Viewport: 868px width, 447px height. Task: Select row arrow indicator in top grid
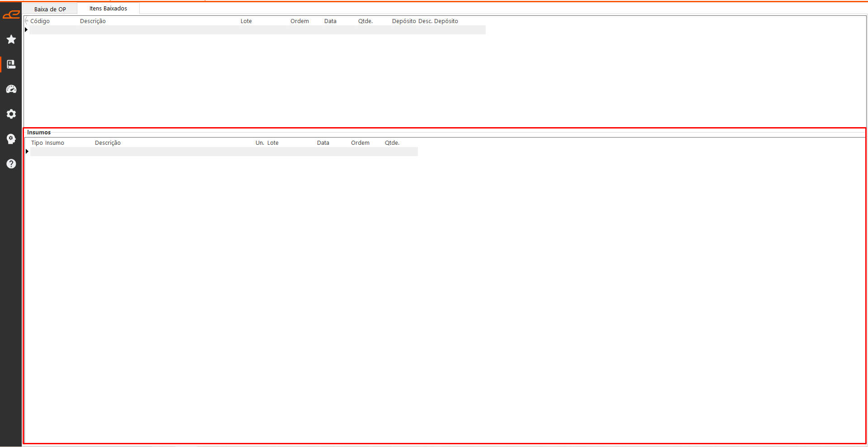point(26,30)
